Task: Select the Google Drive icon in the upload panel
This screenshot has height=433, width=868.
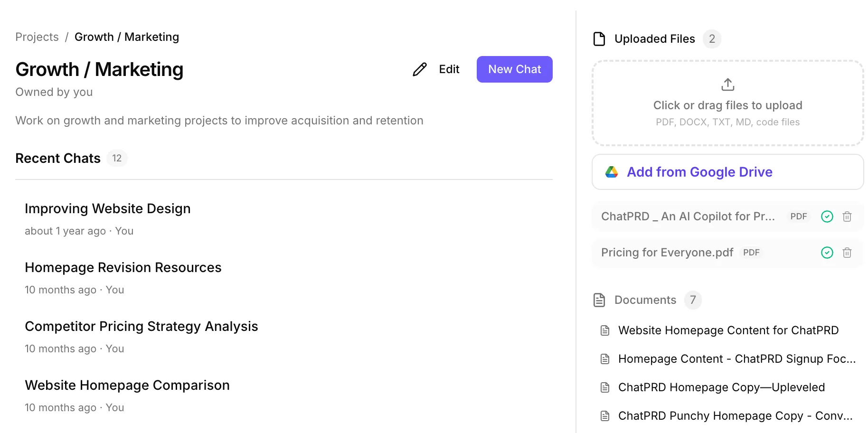Action: 612,172
